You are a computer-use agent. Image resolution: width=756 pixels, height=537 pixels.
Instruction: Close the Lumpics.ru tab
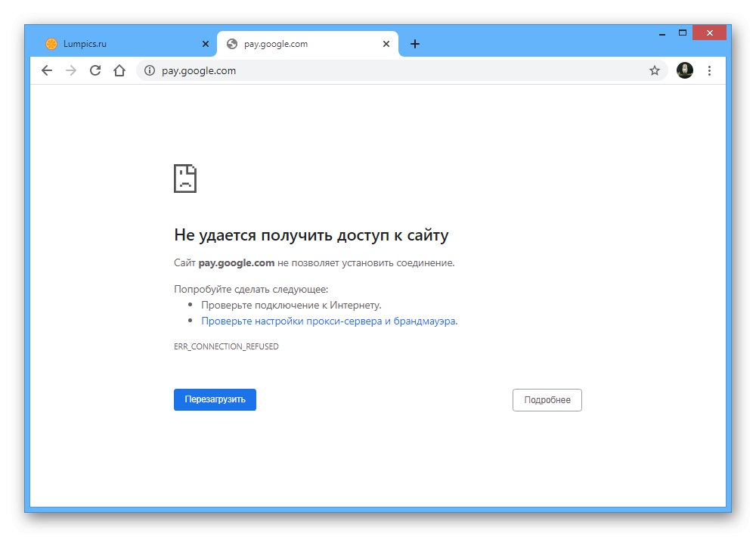coord(205,44)
